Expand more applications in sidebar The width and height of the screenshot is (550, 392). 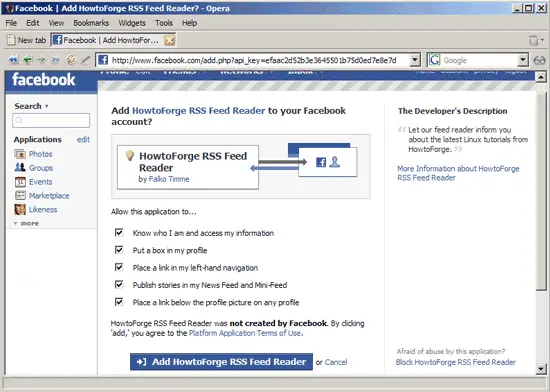(x=26, y=223)
